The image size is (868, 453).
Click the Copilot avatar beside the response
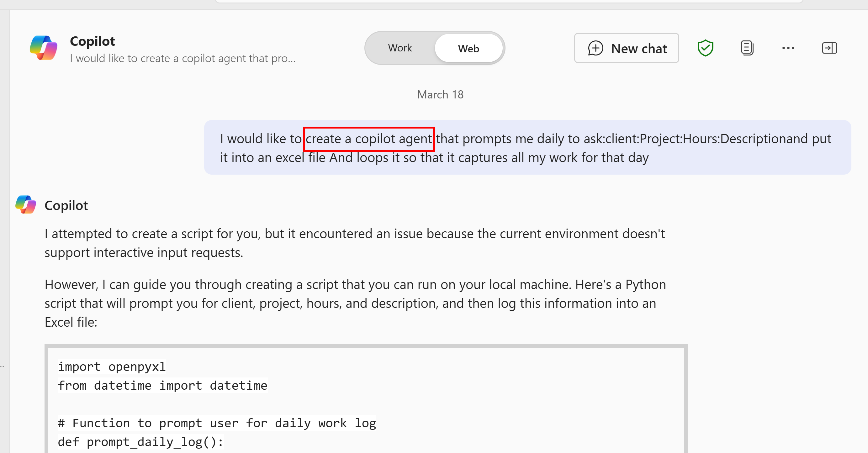[26, 205]
